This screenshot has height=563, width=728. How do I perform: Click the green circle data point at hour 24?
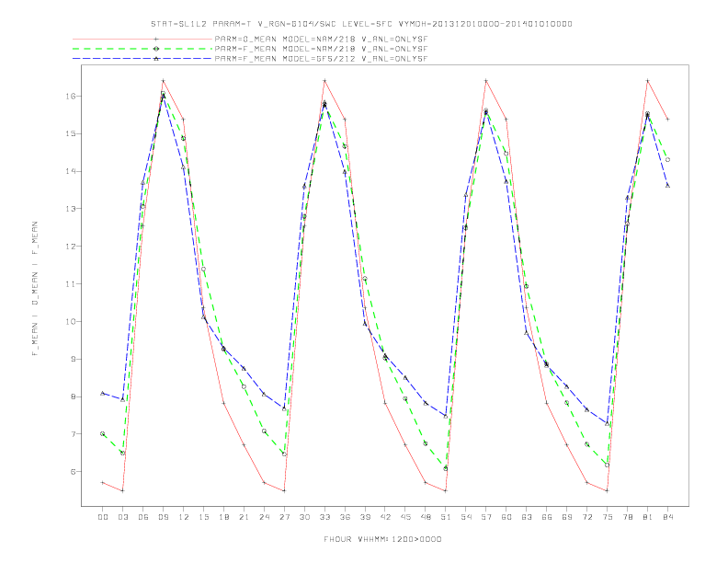[x=264, y=431]
